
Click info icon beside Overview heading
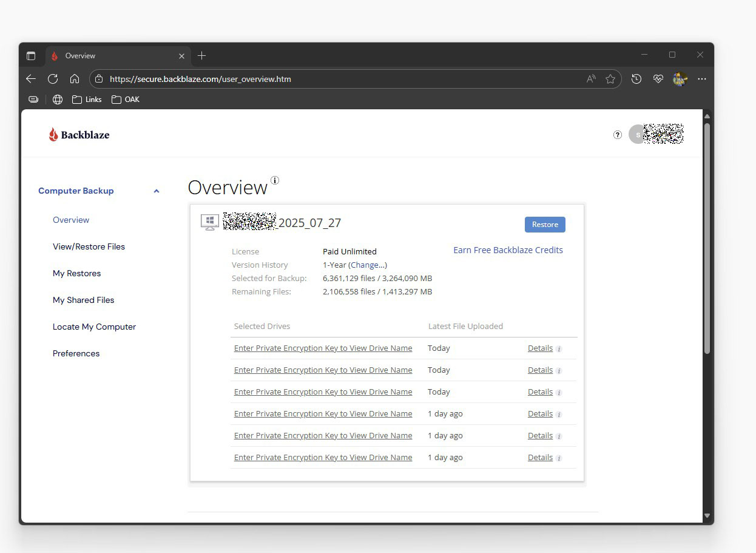tap(275, 180)
